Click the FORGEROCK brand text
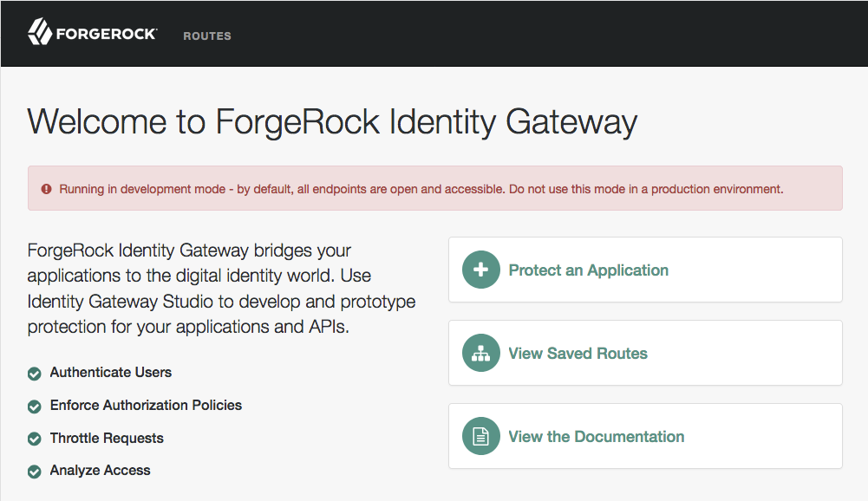 point(107,35)
